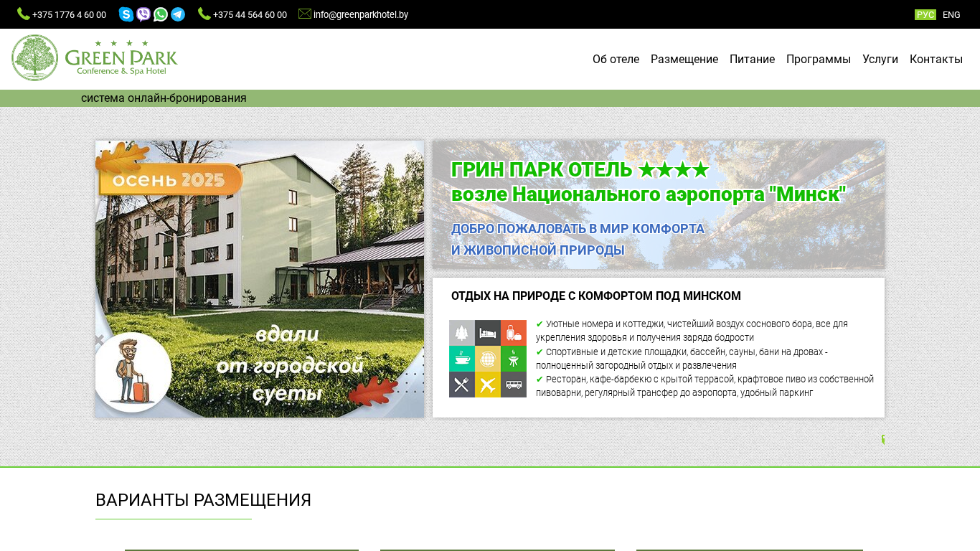Call the number +375 1776 4 60 00
980x551 pixels.
tap(69, 15)
